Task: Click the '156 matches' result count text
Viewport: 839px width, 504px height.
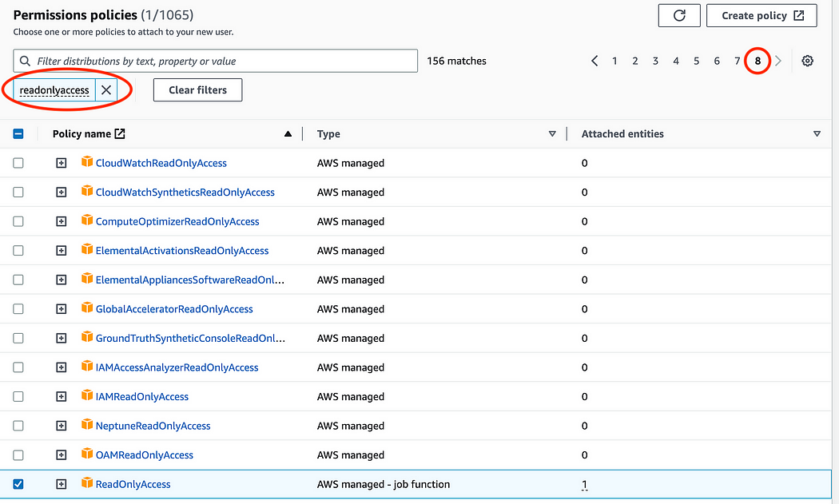Action: tap(456, 61)
